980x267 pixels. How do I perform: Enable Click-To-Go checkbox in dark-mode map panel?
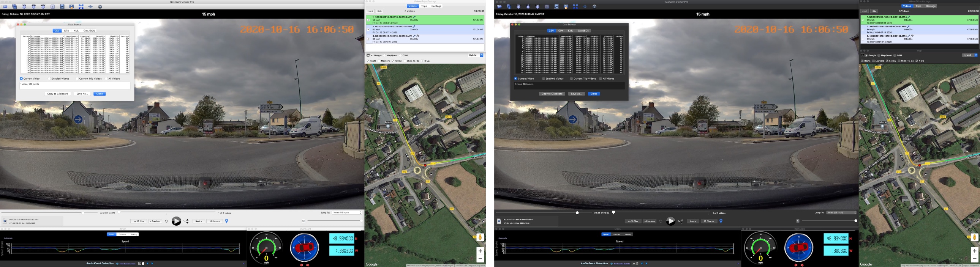click(899, 61)
